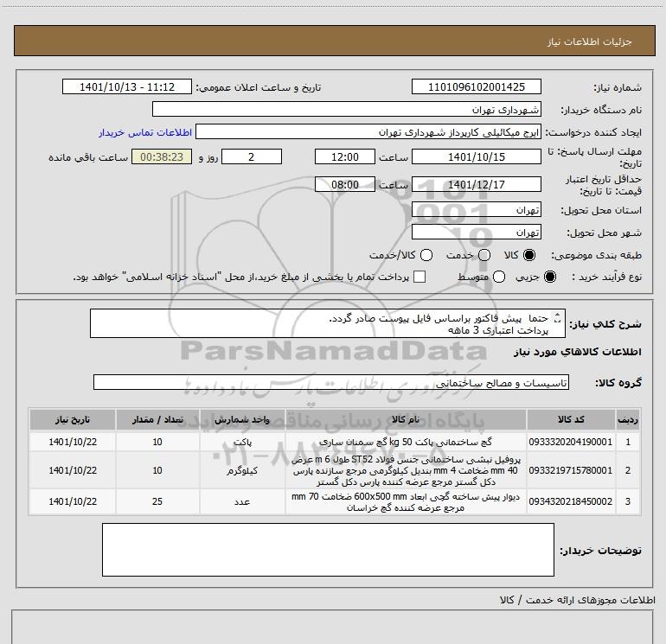Open the buyer contact information link
This screenshot has height=644, width=666.
tap(145, 132)
